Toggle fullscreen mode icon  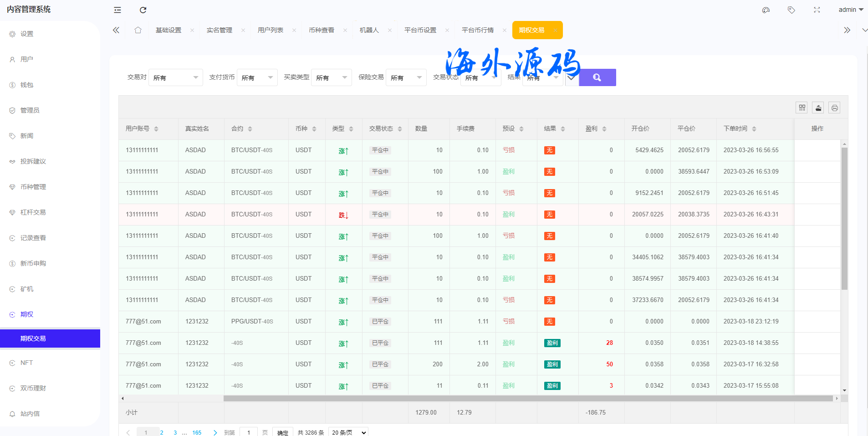pos(817,10)
